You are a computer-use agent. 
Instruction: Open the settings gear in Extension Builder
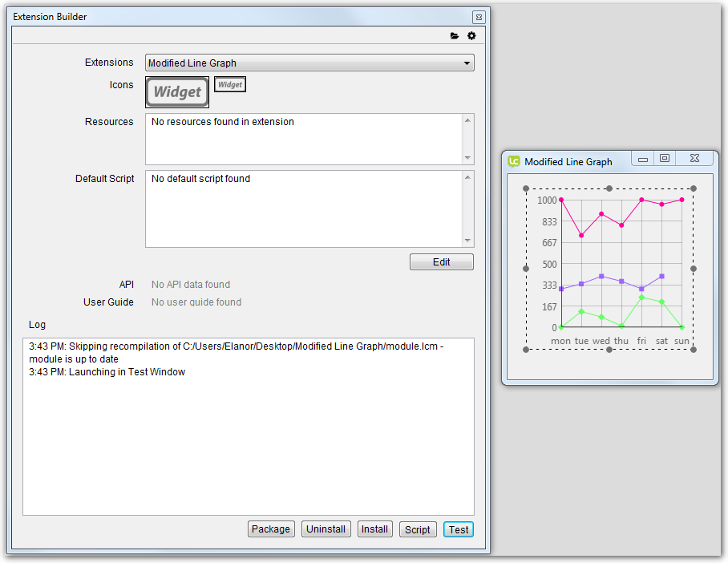471,36
